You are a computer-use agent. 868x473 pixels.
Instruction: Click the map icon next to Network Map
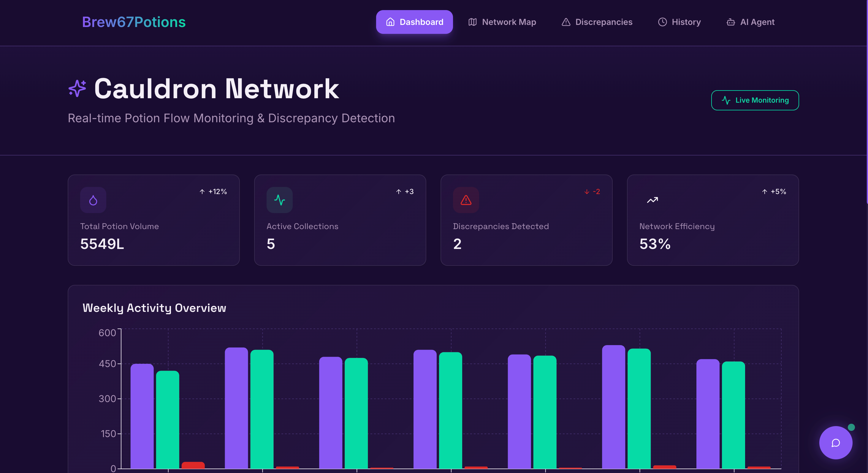[472, 22]
